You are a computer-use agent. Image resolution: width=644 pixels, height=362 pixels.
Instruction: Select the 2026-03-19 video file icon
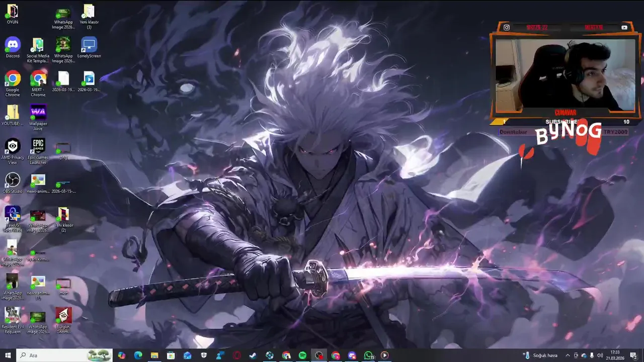pyautogui.click(x=89, y=81)
